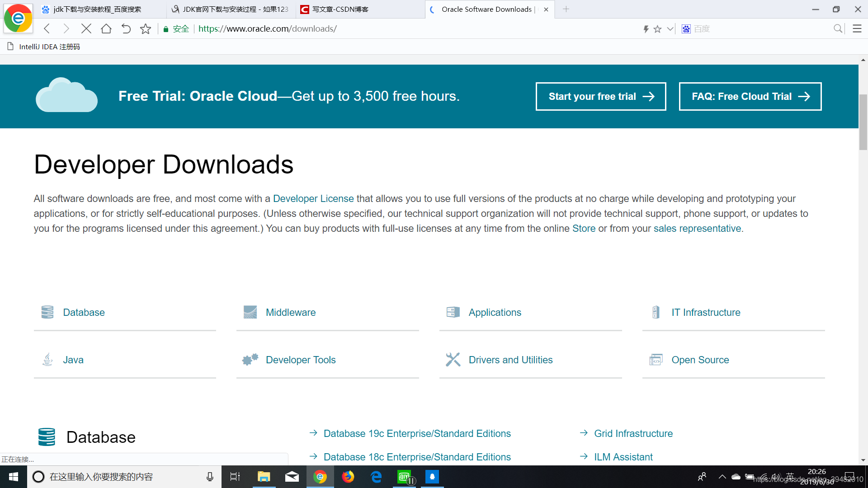868x488 pixels.
Task: Click the address bar favorite star
Action: point(658,29)
